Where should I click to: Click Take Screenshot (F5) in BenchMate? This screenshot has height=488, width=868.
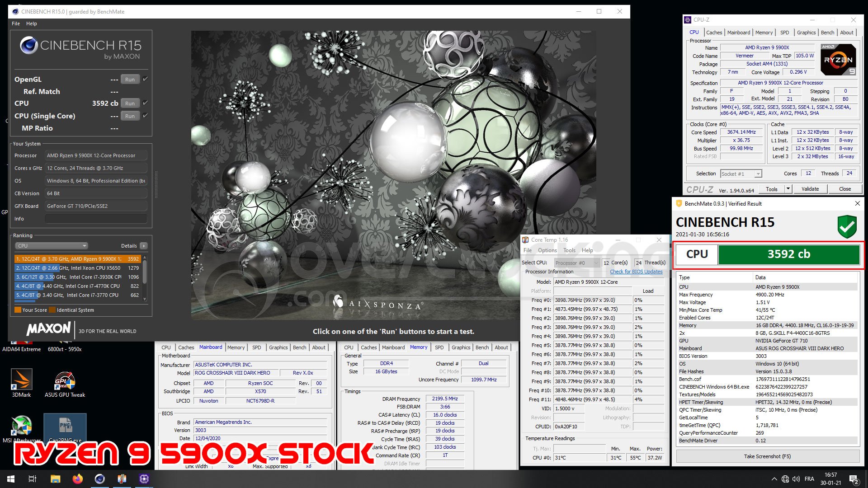coord(767,456)
